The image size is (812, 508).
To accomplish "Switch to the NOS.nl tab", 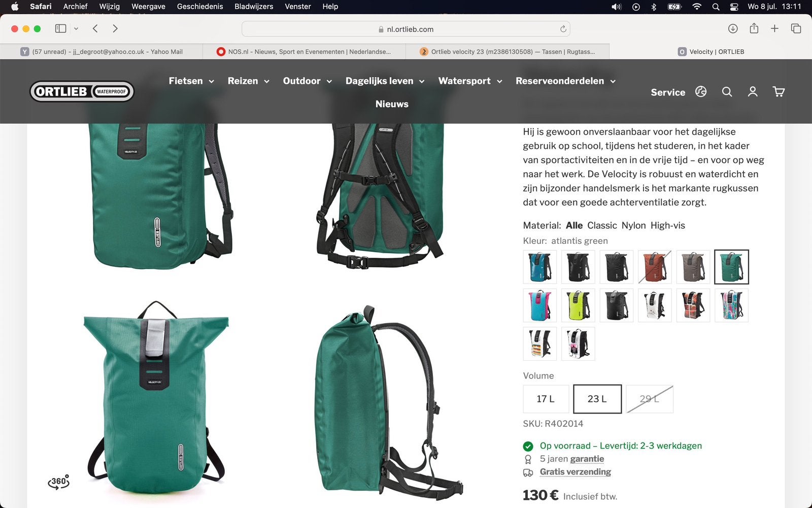I will coord(304,51).
